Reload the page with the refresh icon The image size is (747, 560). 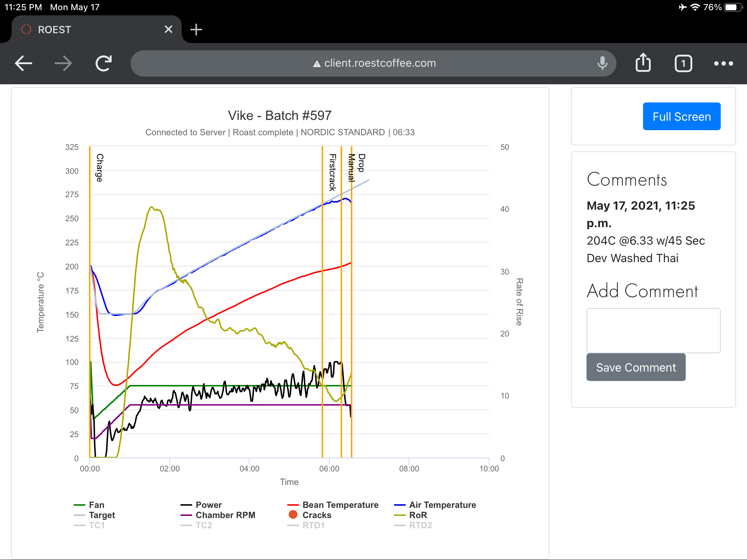[x=104, y=63]
